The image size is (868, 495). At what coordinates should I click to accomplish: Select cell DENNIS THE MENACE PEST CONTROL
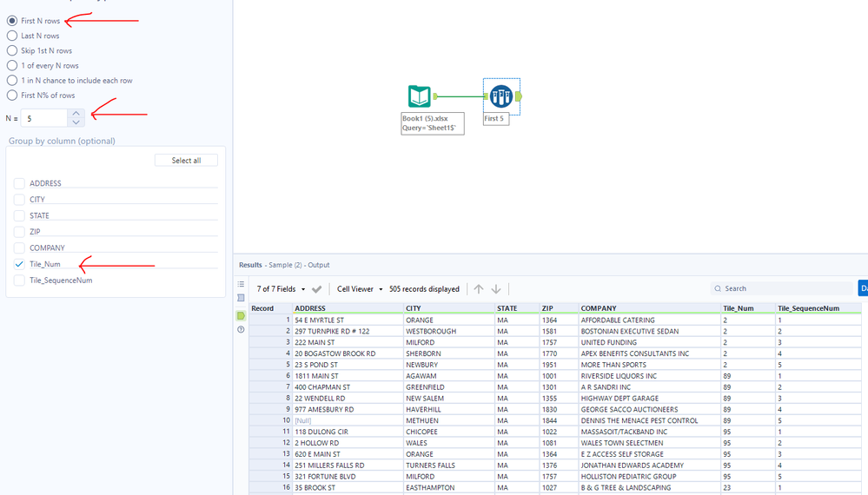point(650,420)
